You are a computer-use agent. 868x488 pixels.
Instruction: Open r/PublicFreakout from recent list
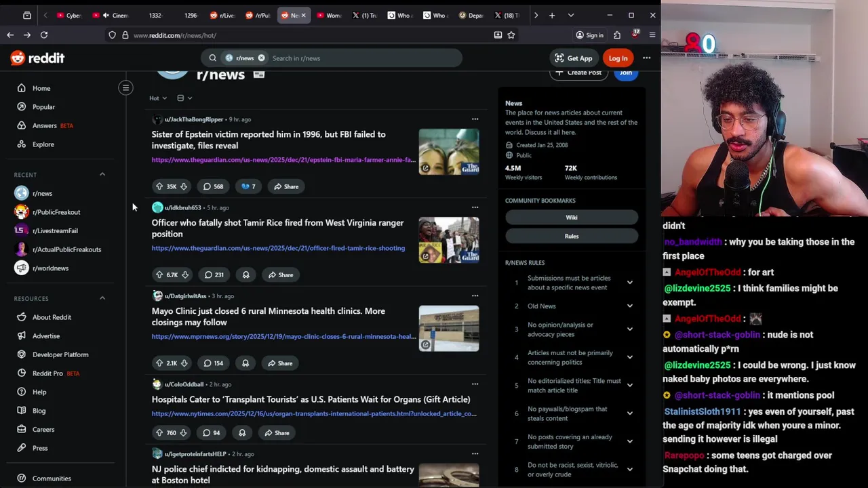pos(56,212)
